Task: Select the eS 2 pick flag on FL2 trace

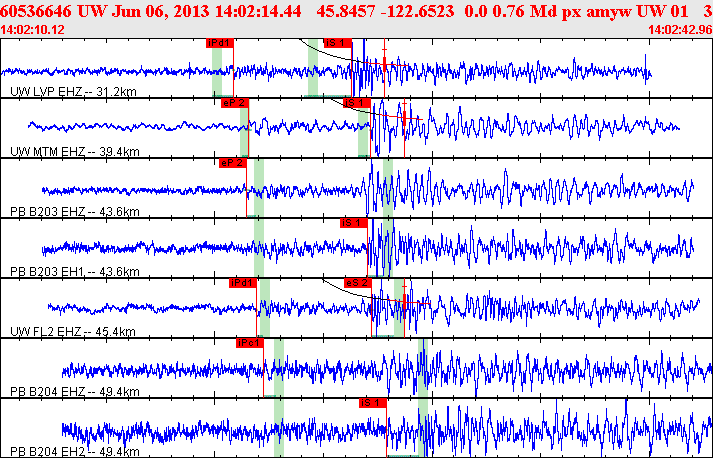Action: 358,283
